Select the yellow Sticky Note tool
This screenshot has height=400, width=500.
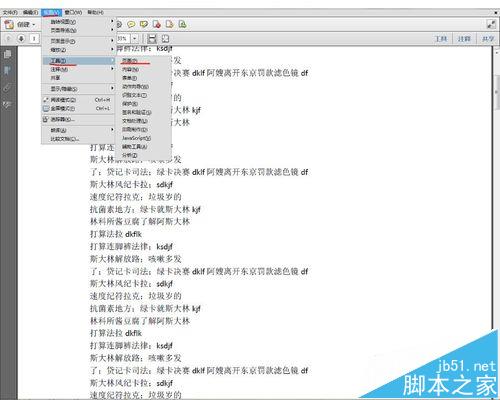(131, 24)
